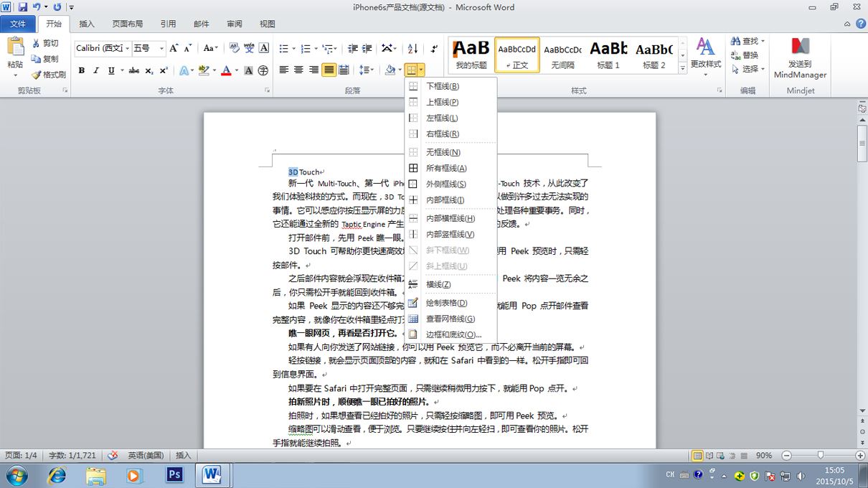Click the zoom slider handle
The width and height of the screenshot is (868, 488).
820,455
